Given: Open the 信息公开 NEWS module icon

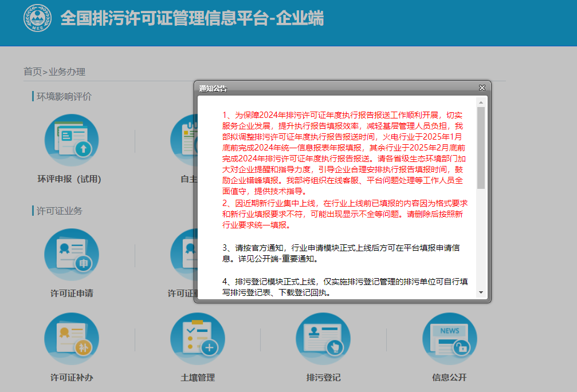Looking at the screenshot, I should tap(449, 338).
